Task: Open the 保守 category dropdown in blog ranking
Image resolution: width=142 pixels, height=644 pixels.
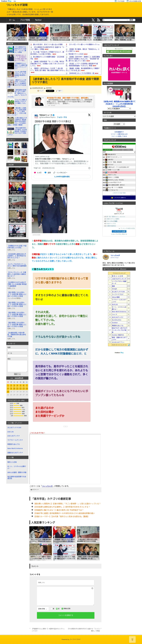Action: click(119, 152)
